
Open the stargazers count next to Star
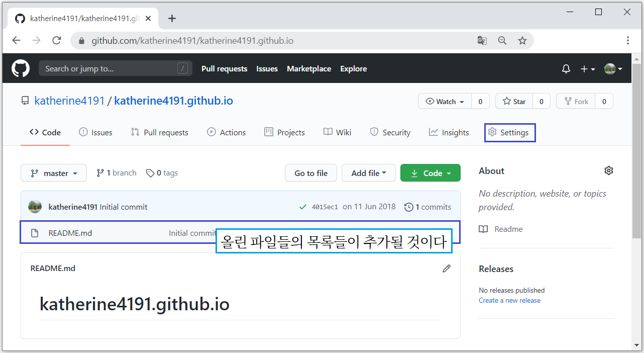[x=542, y=101]
